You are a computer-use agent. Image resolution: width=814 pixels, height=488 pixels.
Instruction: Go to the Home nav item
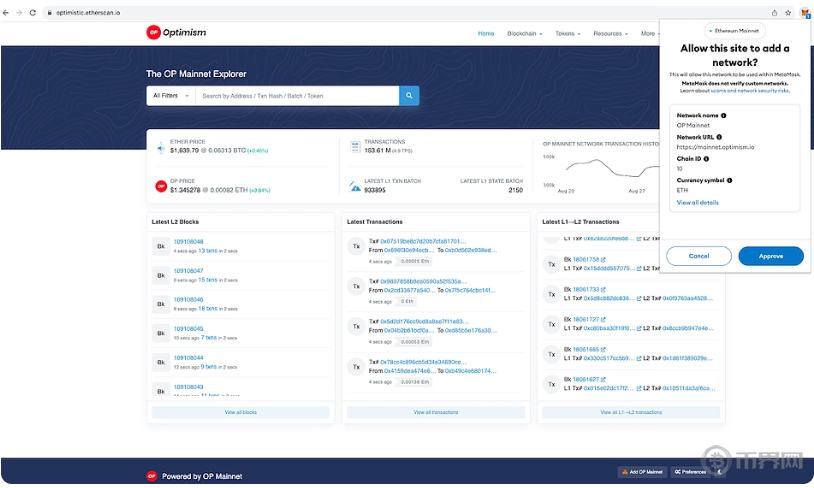click(x=486, y=33)
